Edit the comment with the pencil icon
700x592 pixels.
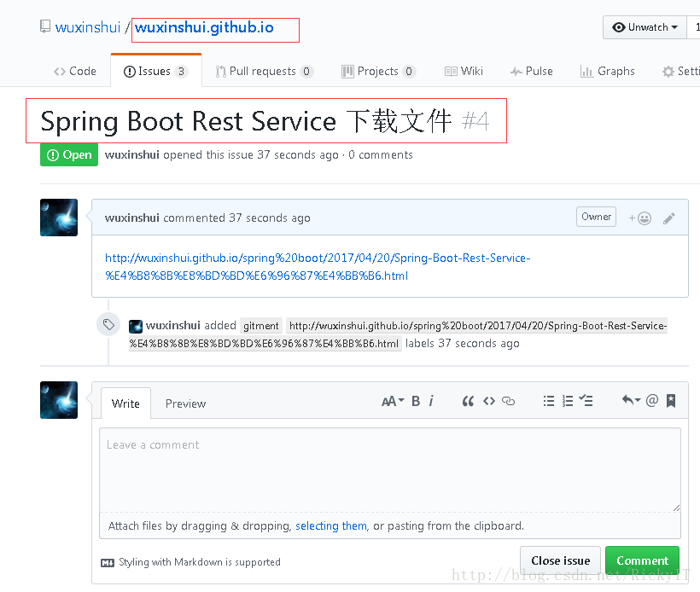click(x=668, y=218)
